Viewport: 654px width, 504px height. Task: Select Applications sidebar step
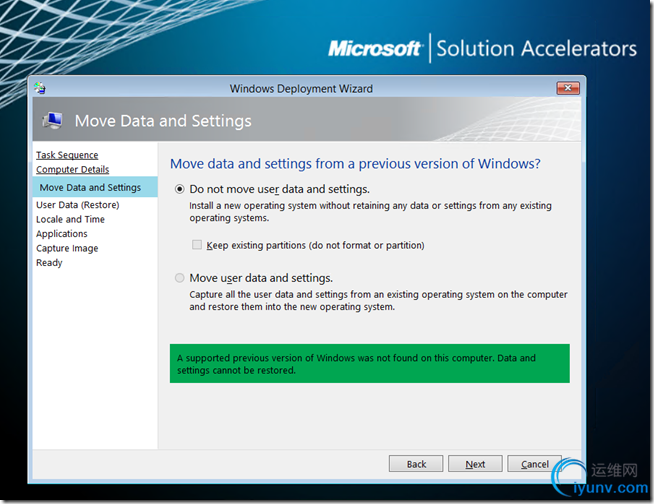click(62, 234)
